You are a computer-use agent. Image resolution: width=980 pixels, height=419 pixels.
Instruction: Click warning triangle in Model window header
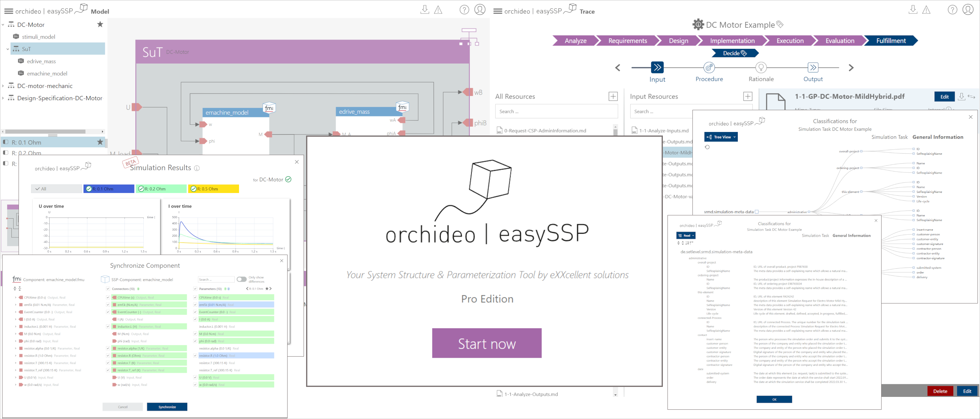(x=438, y=10)
